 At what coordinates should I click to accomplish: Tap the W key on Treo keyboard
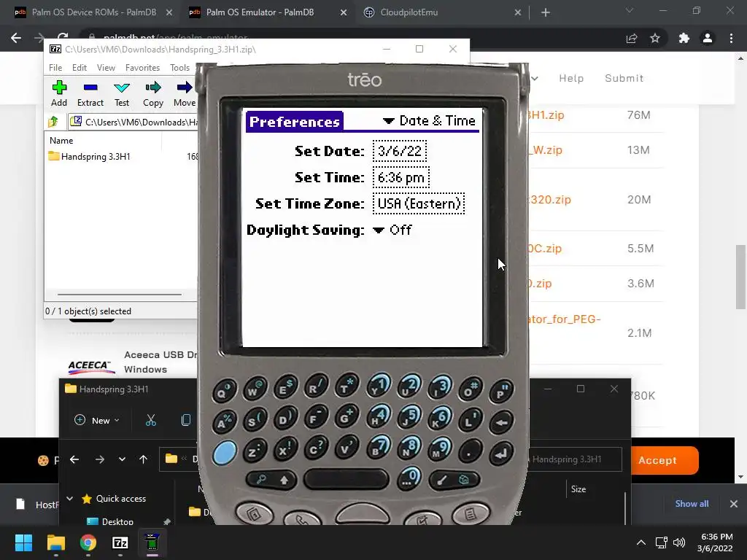pyautogui.click(x=255, y=389)
